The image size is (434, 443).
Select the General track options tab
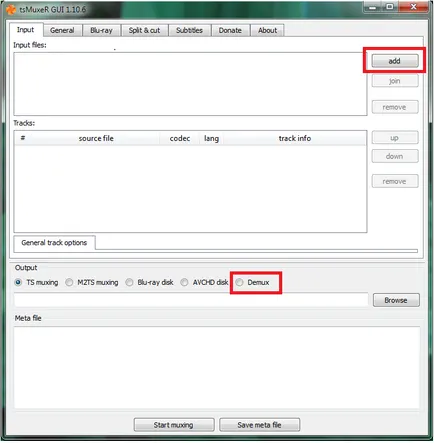54,243
